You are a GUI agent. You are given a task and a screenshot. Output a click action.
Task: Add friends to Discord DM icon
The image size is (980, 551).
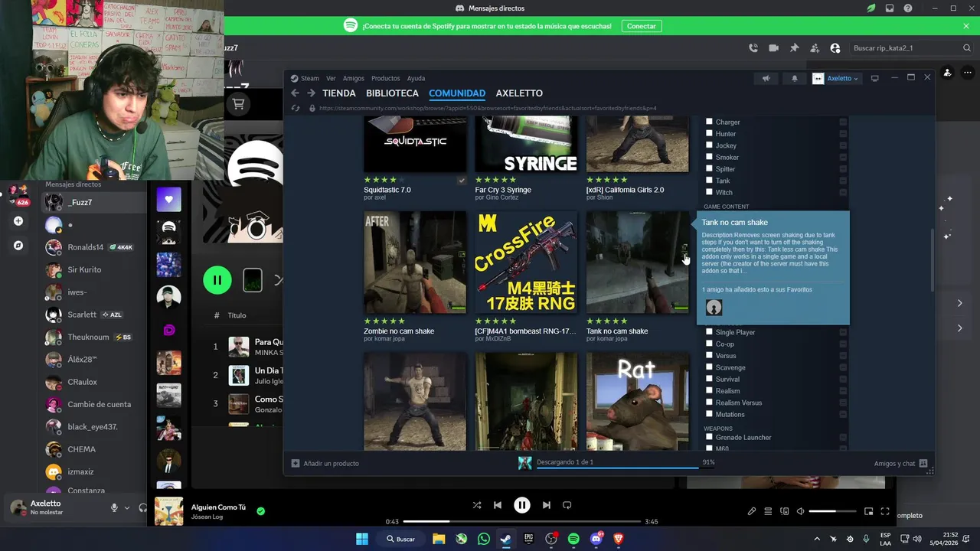815,47
